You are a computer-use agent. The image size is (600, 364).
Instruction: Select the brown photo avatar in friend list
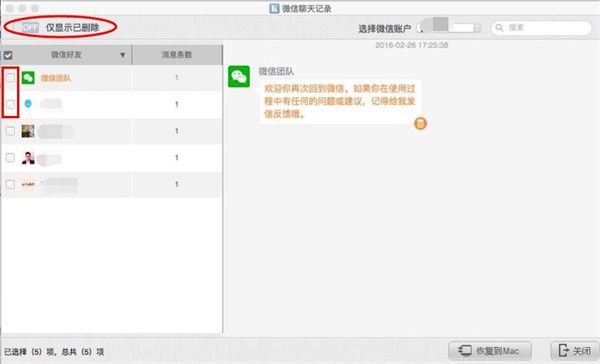[x=28, y=131]
